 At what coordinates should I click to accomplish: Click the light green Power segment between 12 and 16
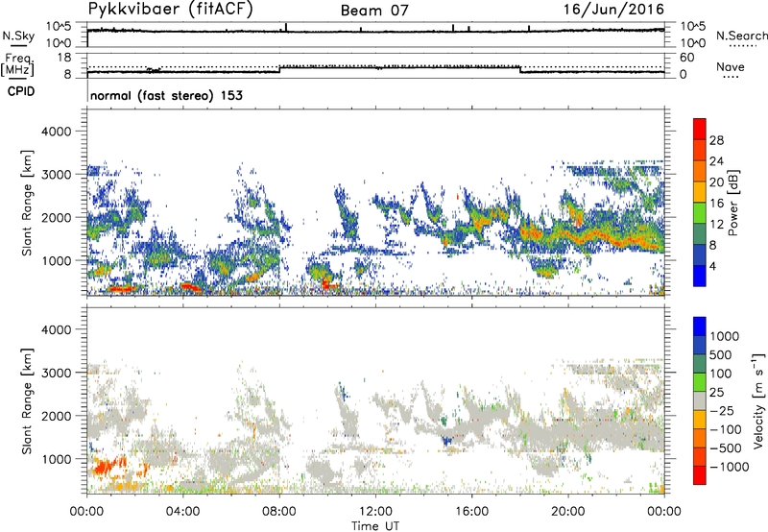700,213
